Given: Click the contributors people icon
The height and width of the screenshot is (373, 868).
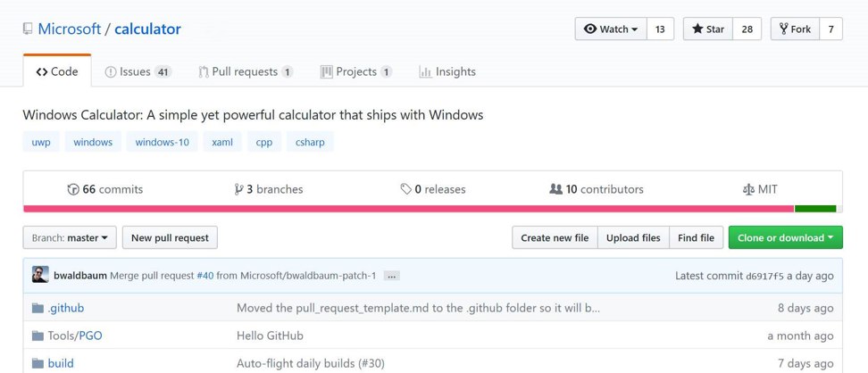Looking at the screenshot, I should pos(555,189).
